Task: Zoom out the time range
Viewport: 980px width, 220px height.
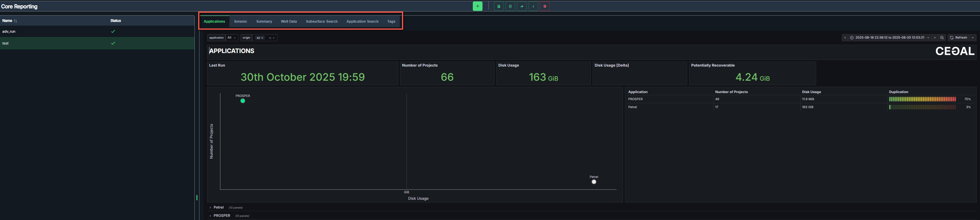Action: pyautogui.click(x=942, y=38)
